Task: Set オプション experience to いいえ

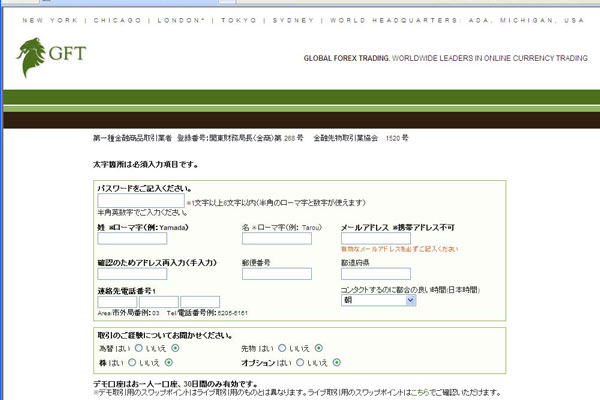Action: 337,362
